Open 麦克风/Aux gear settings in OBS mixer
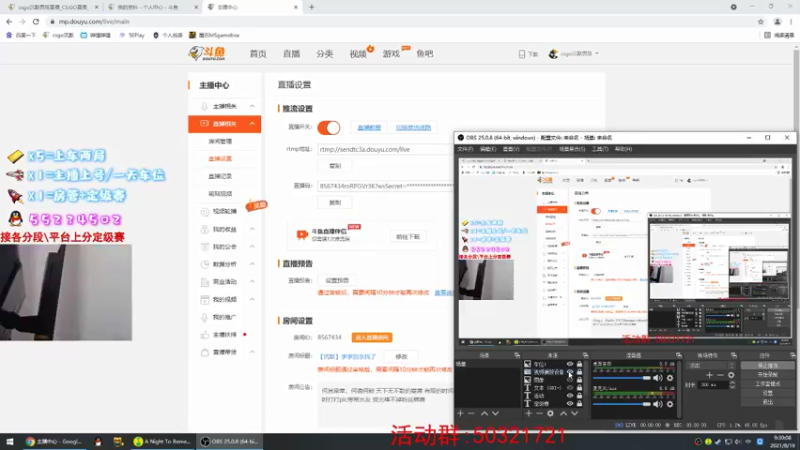Image resolution: width=800 pixels, height=450 pixels. [670, 404]
